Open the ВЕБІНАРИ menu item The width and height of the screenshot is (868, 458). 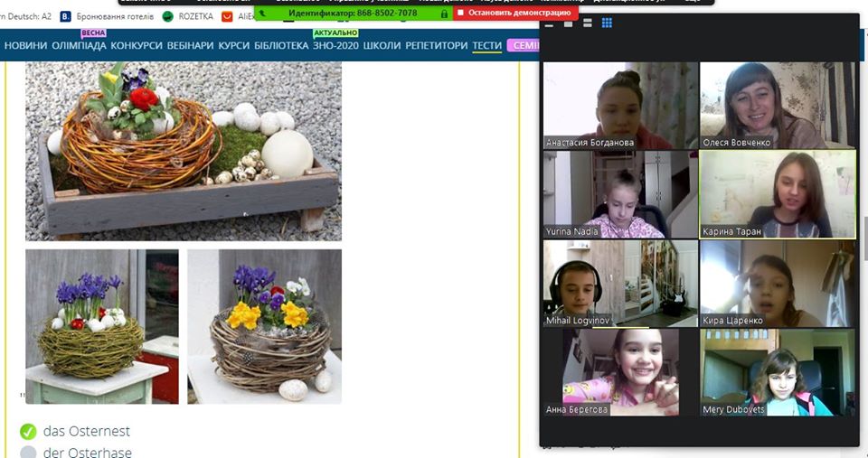(190, 45)
